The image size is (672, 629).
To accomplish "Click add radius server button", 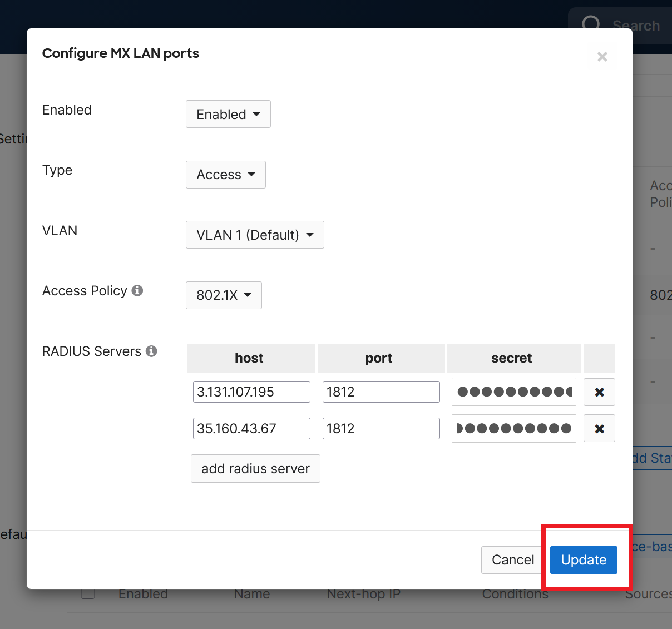I will coord(255,468).
